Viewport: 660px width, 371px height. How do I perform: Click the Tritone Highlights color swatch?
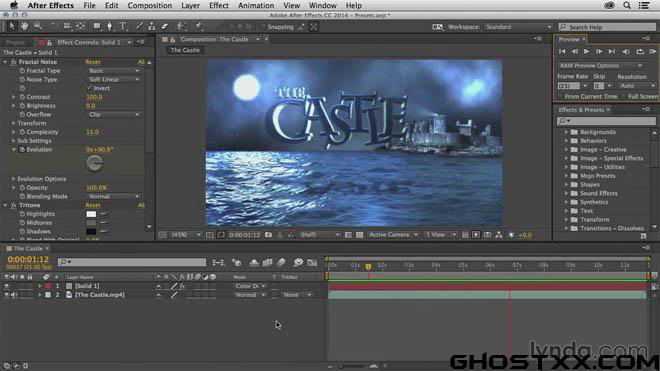(91, 214)
